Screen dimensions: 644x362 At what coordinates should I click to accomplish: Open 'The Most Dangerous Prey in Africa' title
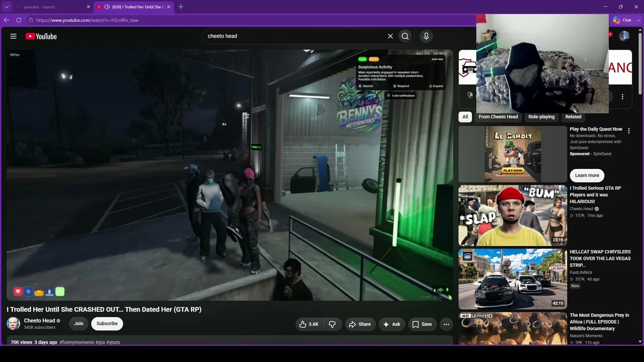600,322
